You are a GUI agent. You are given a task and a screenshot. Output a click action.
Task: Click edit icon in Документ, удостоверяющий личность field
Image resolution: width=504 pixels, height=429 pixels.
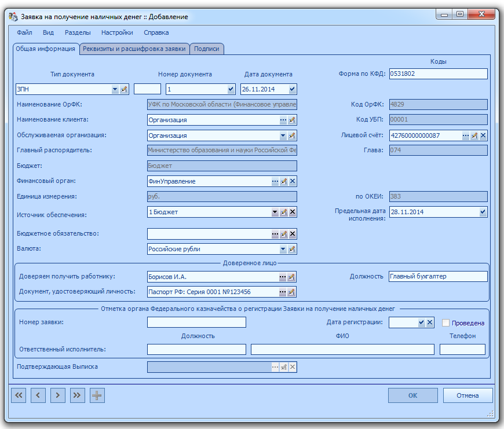click(291, 292)
